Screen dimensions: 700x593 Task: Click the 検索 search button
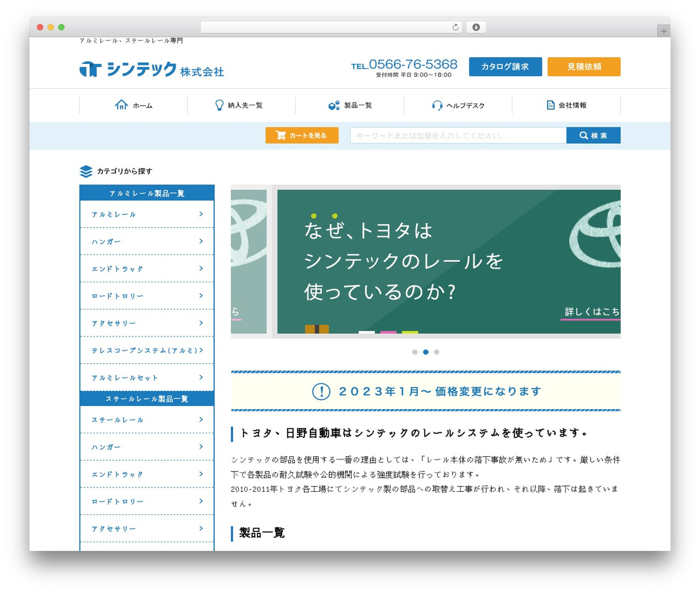click(x=593, y=135)
